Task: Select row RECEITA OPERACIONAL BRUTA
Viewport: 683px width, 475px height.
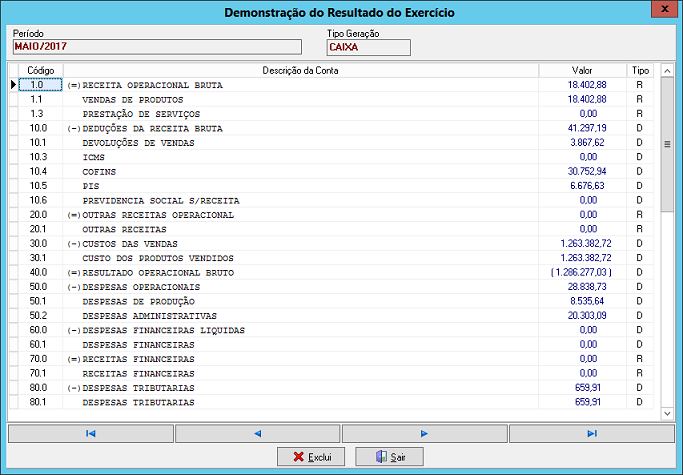Action: pyautogui.click(x=331, y=85)
